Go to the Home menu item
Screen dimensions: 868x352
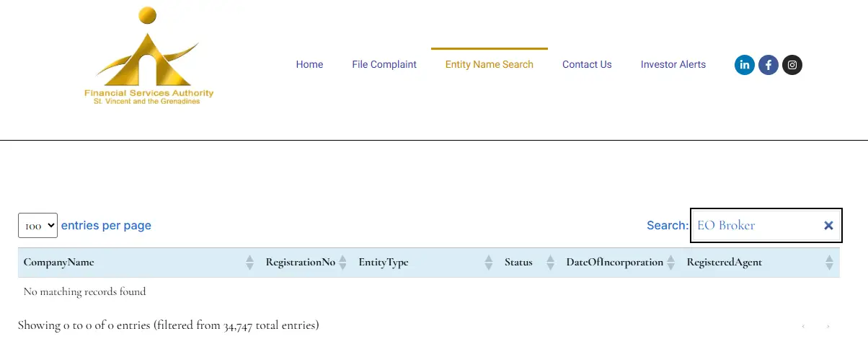(309, 64)
